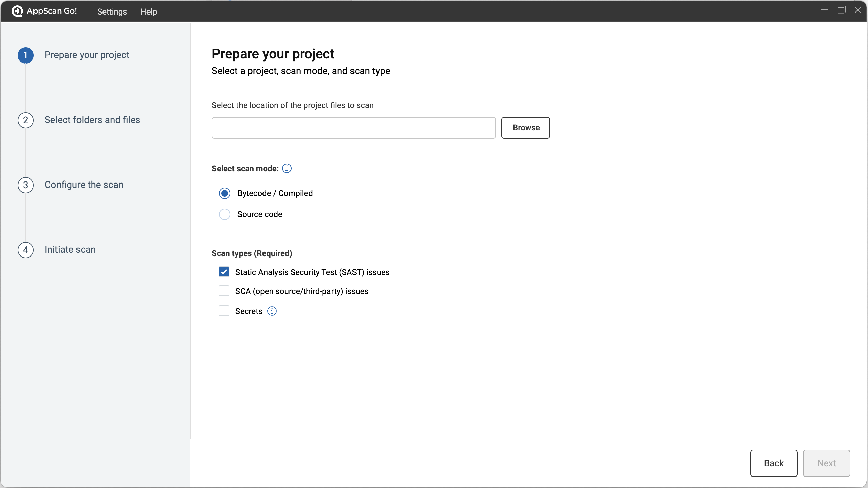Enable the SCA open source issues checkbox
868x488 pixels.
pos(224,291)
